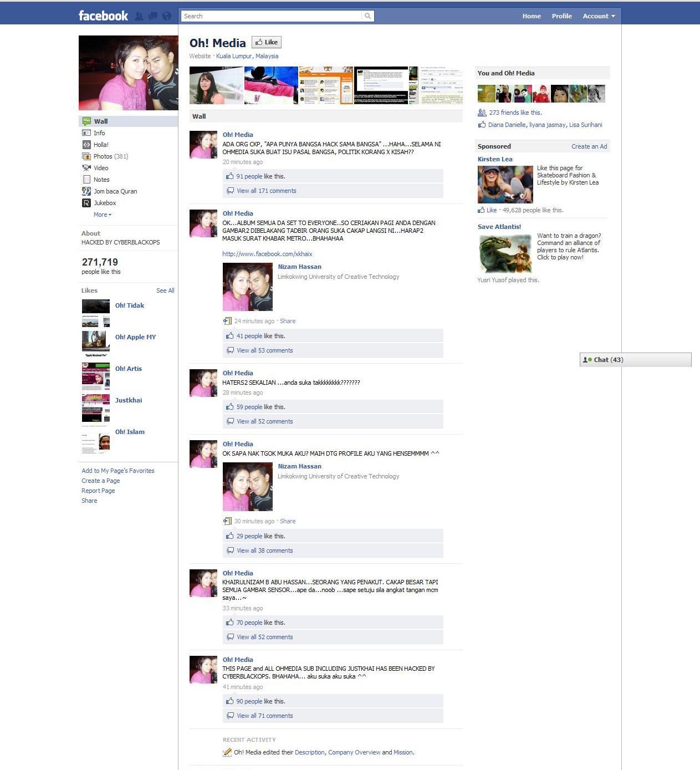Go to Home in top bar

(532, 16)
